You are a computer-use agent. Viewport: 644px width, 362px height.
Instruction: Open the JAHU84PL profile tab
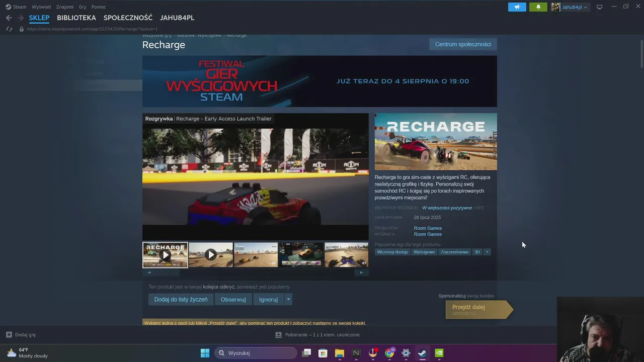pyautogui.click(x=177, y=18)
